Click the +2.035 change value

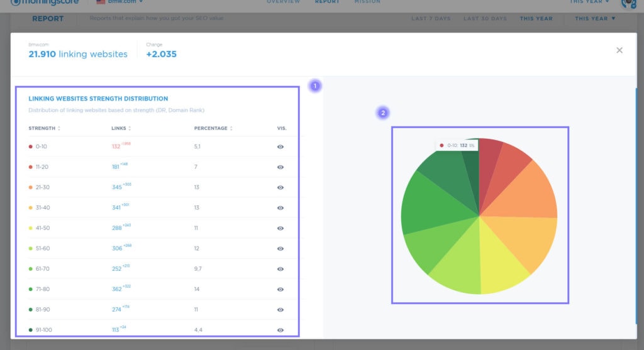pyautogui.click(x=162, y=54)
